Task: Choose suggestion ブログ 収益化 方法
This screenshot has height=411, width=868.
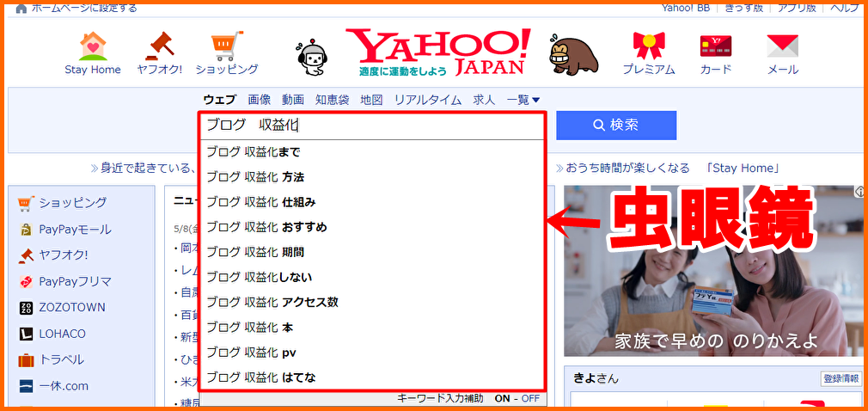Action: [x=372, y=177]
